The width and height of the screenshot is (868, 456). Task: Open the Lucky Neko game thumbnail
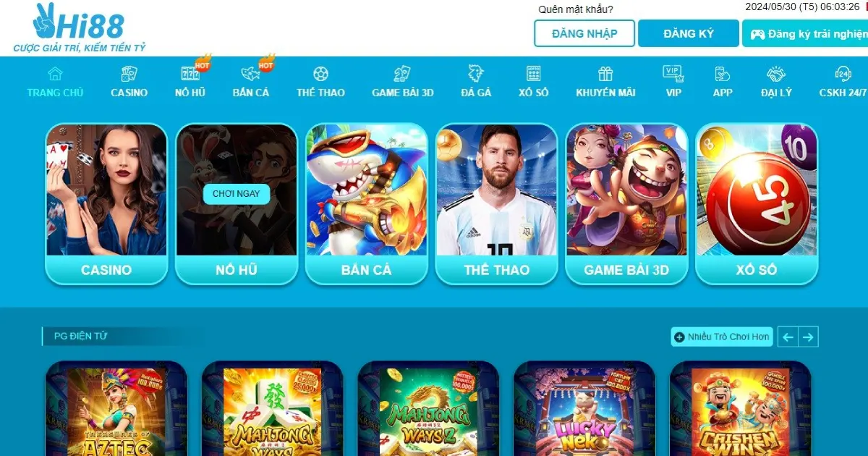point(584,409)
